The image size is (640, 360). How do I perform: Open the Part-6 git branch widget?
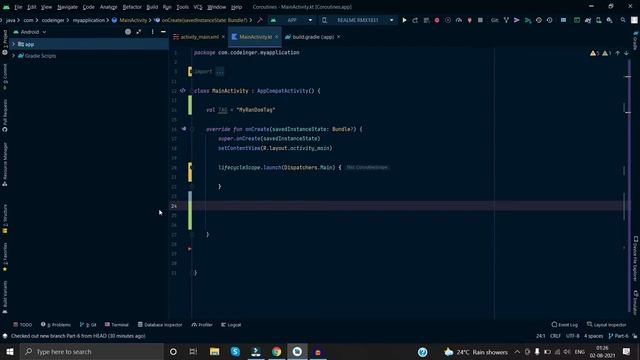click(618, 336)
